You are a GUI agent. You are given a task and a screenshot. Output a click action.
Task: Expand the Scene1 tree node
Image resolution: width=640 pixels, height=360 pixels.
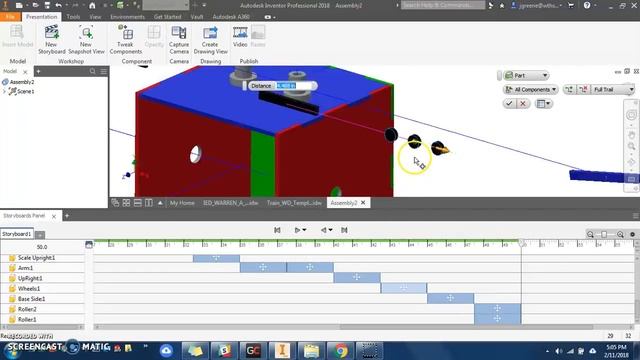tap(4, 91)
